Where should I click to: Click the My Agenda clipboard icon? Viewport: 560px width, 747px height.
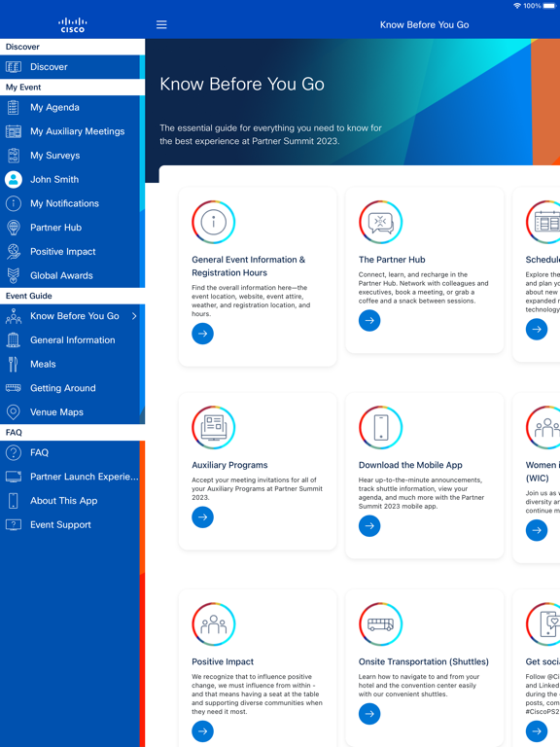[x=14, y=108]
